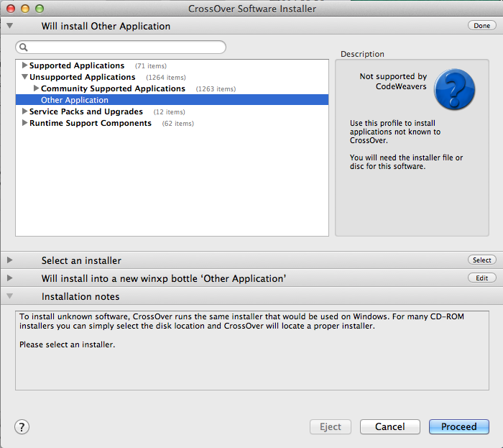Click the Edit button for bottle
Viewport: 503px width, 448px height.
[482, 278]
